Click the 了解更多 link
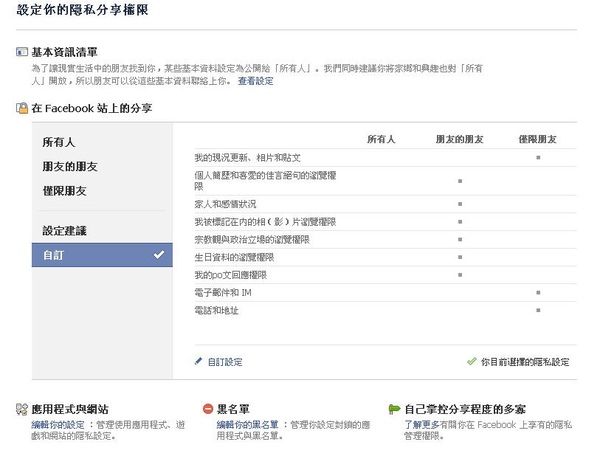The width and height of the screenshot is (600, 456). click(x=420, y=425)
